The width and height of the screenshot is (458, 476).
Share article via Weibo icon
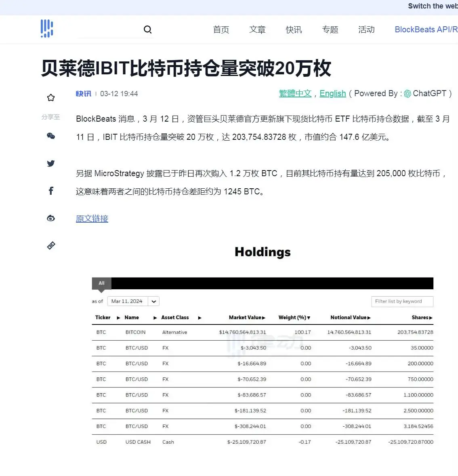(x=51, y=218)
